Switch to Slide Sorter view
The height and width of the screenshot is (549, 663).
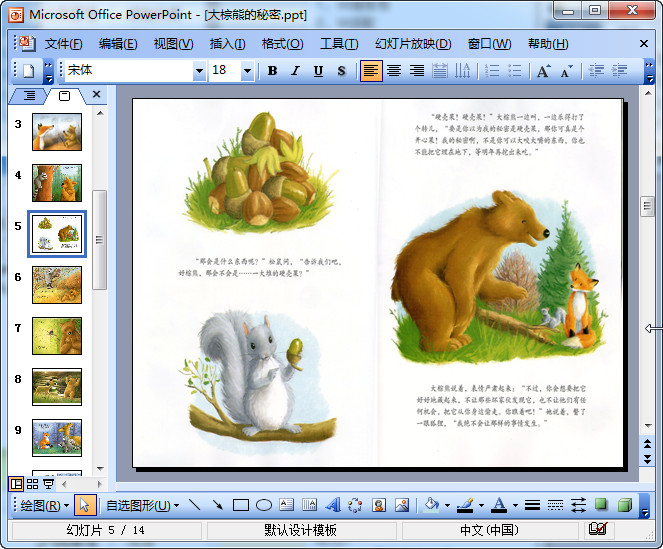33,483
